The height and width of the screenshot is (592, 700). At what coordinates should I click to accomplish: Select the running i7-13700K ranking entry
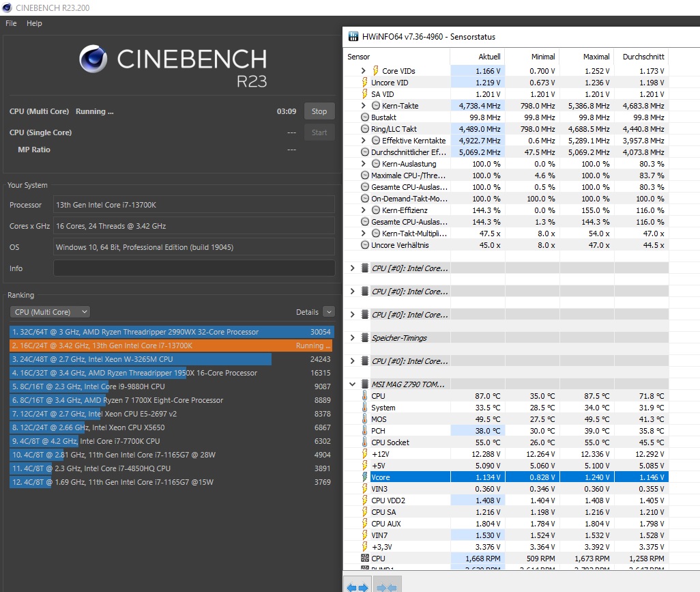tap(171, 346)
